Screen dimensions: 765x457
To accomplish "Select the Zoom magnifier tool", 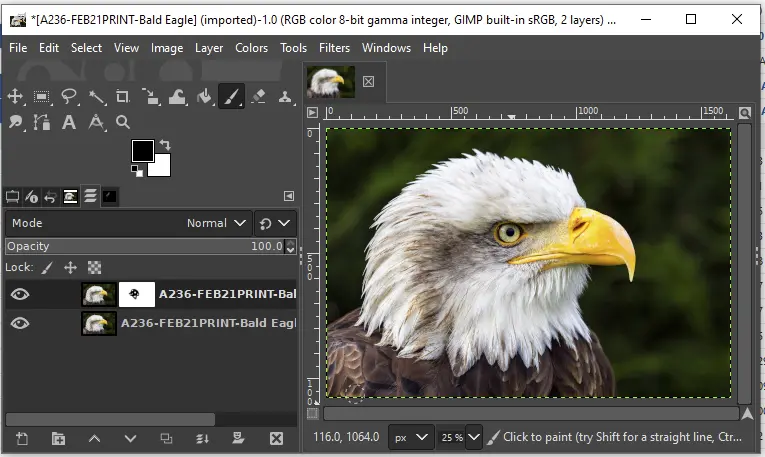I will [123, 122].
